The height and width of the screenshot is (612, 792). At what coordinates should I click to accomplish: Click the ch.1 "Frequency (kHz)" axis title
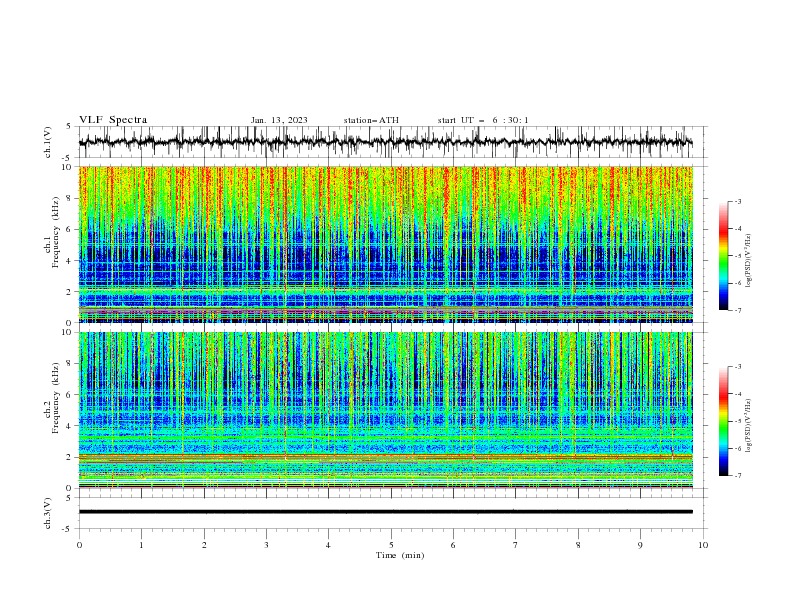[56, 232]
